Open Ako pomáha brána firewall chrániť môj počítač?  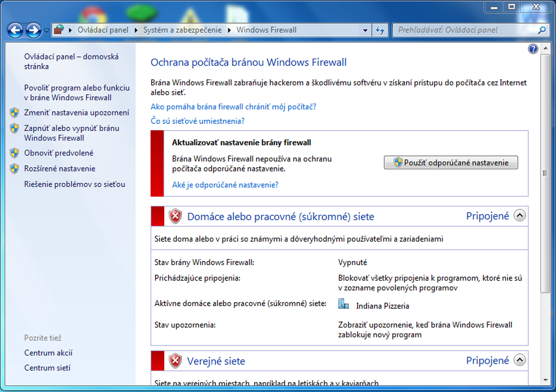(x=233, y=106)
